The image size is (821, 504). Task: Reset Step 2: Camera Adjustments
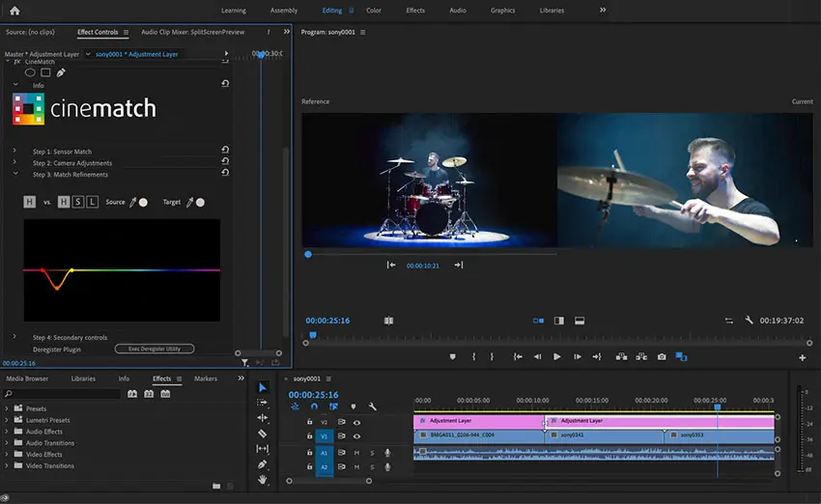(225, 161)
